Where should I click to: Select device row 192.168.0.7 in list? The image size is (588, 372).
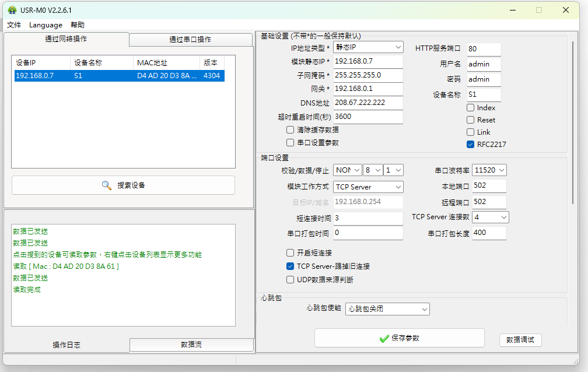pos(117,76)
